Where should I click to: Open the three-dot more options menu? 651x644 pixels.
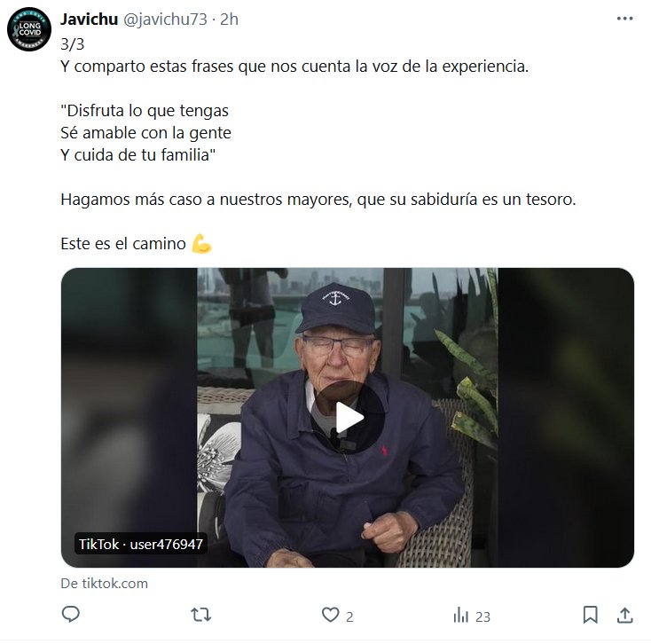(x=625, y=19)
